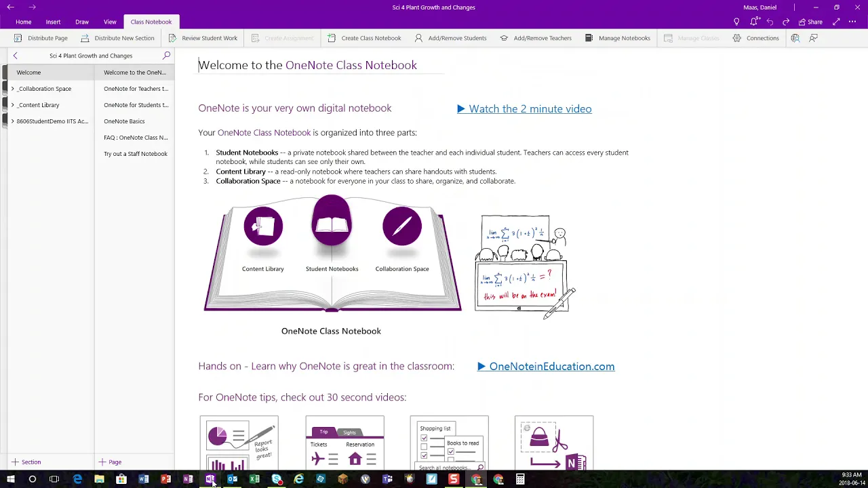Click the Forward arrow in title bar
The height and width of the screenshot is (488, 868).
32,7
